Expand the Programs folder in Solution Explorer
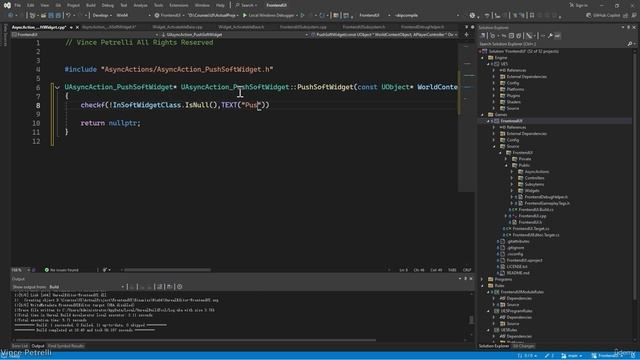This screenshot has height=360, width=640. [483, 280]
